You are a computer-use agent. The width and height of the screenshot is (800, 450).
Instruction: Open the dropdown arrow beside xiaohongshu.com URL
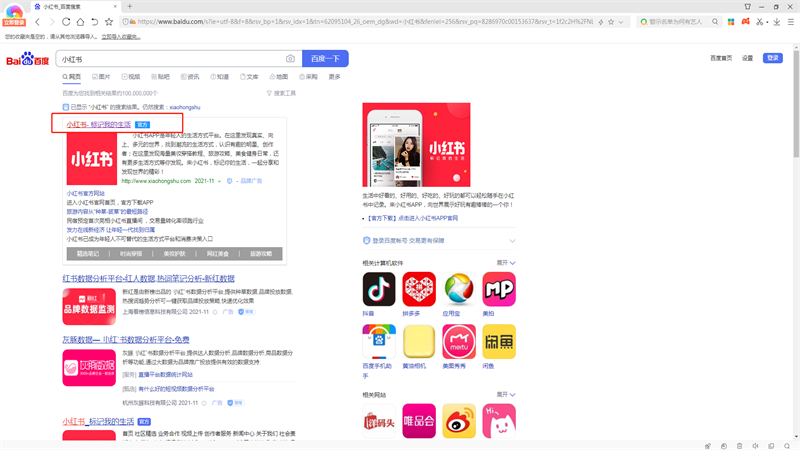[219, 181]
